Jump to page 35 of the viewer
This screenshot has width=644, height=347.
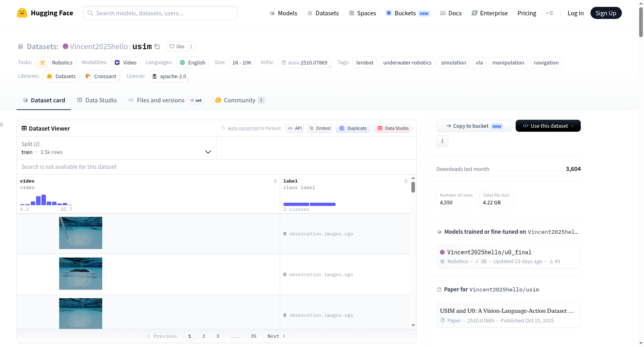[254, 336]
